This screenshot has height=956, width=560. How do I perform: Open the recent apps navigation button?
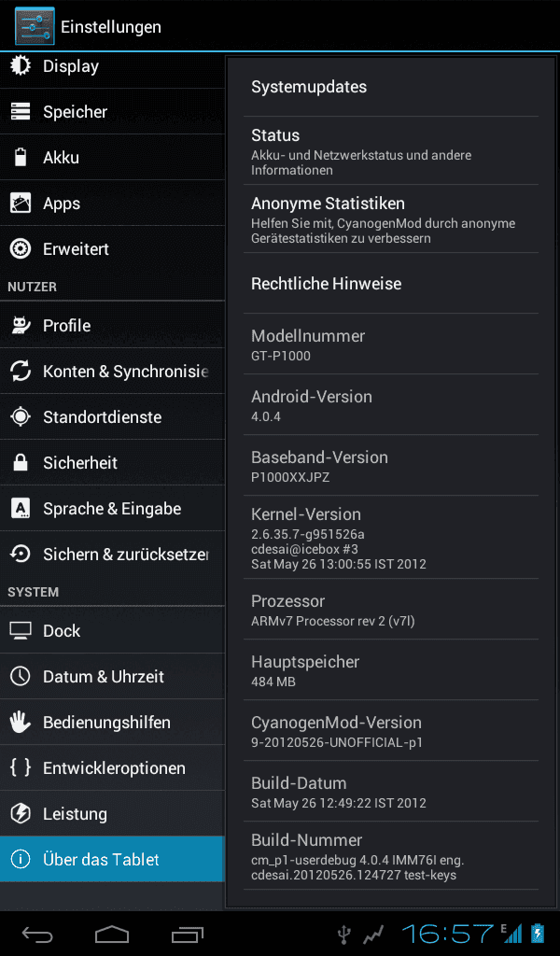pyautogui.click(x=187, y=934)
